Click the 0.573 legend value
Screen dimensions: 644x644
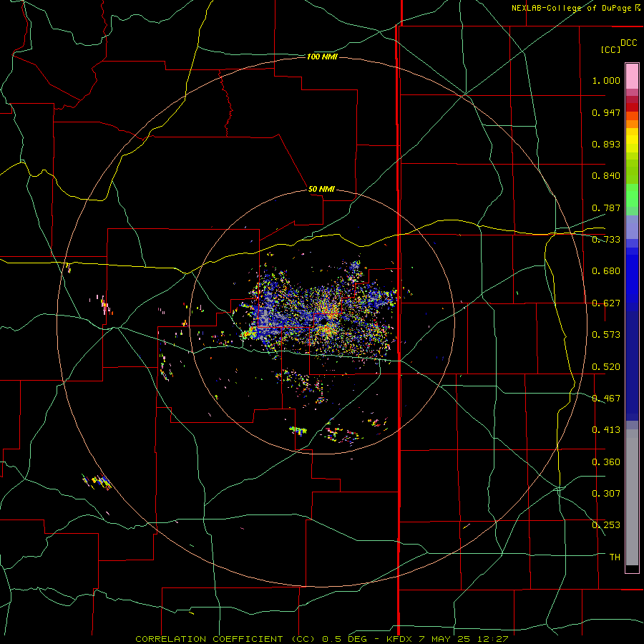click(606, 335)
